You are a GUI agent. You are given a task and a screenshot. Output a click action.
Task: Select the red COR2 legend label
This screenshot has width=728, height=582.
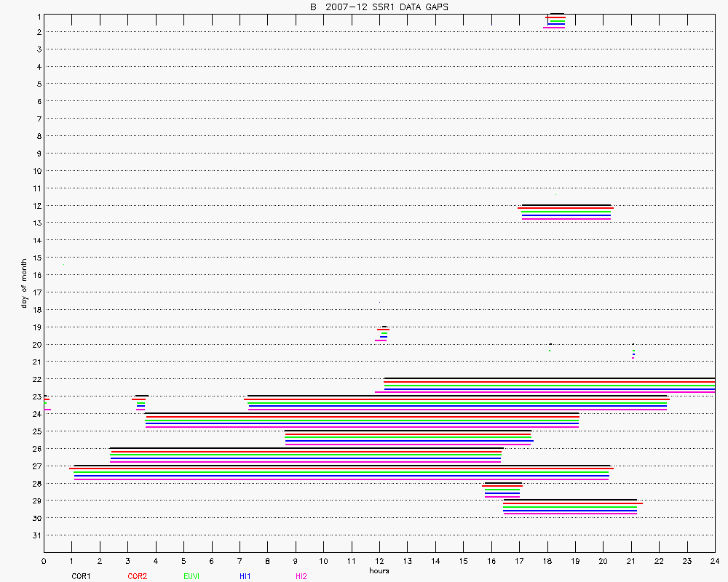tap(137, 576)
